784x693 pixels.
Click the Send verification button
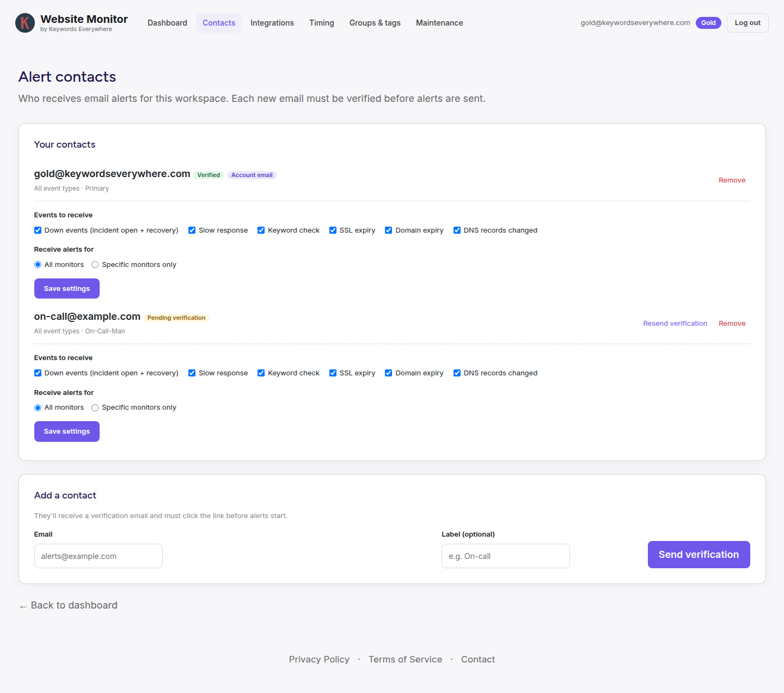pos(699,555)
